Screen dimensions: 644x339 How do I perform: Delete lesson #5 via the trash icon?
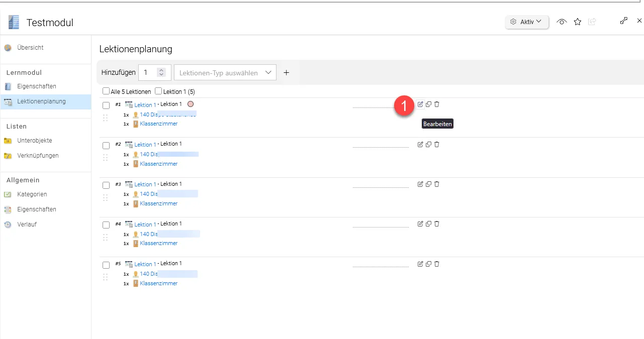[436, 264]
